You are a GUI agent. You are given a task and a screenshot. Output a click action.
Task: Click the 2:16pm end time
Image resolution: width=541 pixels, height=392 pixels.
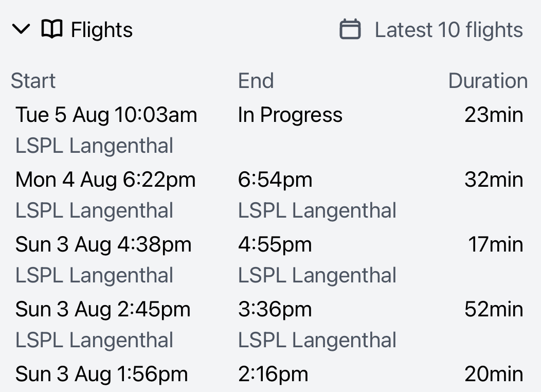[x=273, y=374]
